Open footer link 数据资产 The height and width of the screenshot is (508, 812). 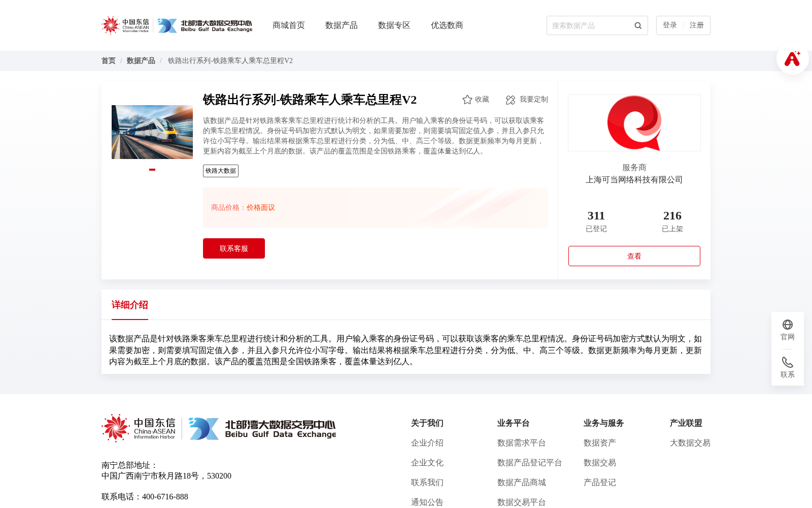click(600, 443)
